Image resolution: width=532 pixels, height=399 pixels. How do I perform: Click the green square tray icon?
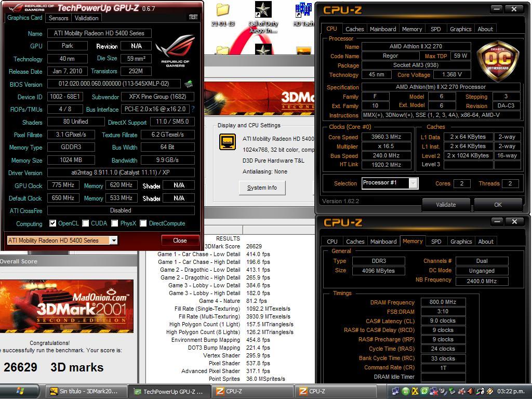[x=424, y=391]
